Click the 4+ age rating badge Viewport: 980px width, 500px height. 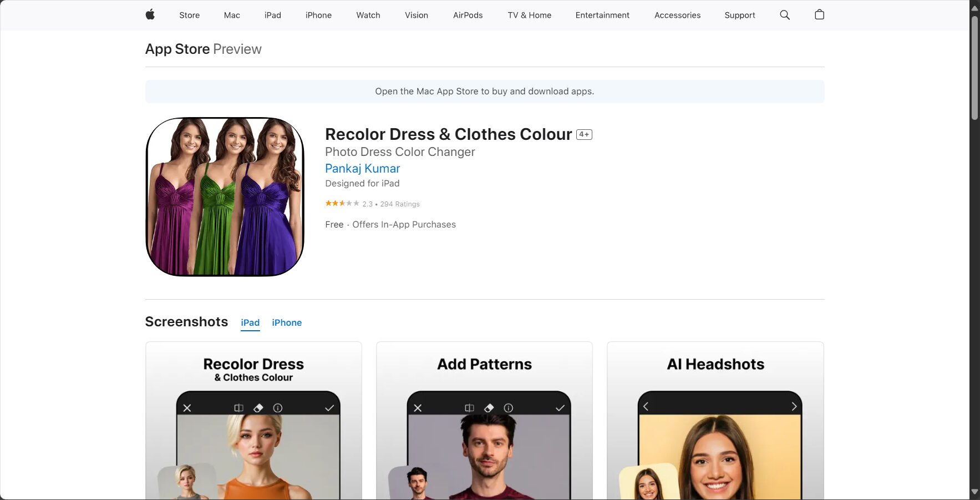tap(584, 134)
